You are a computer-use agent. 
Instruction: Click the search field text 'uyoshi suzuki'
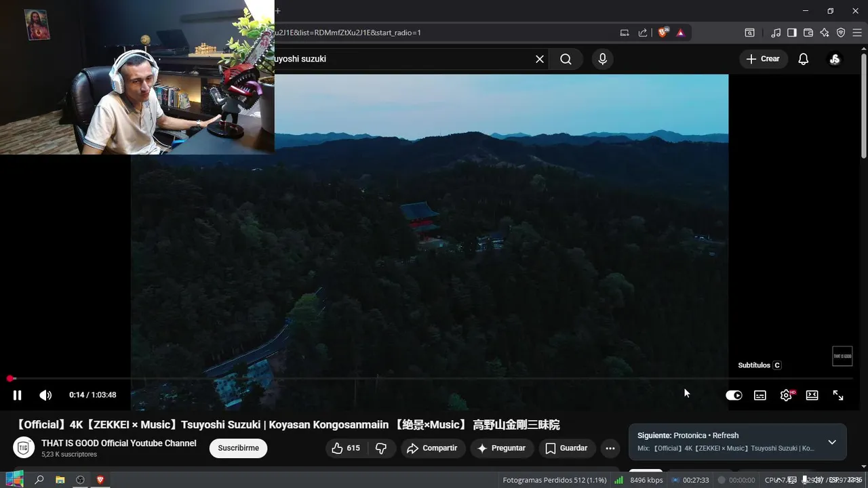[300, 59]
